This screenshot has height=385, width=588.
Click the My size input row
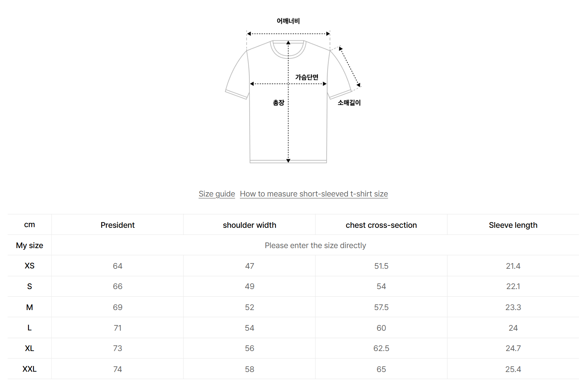click(x=315, y=245)
